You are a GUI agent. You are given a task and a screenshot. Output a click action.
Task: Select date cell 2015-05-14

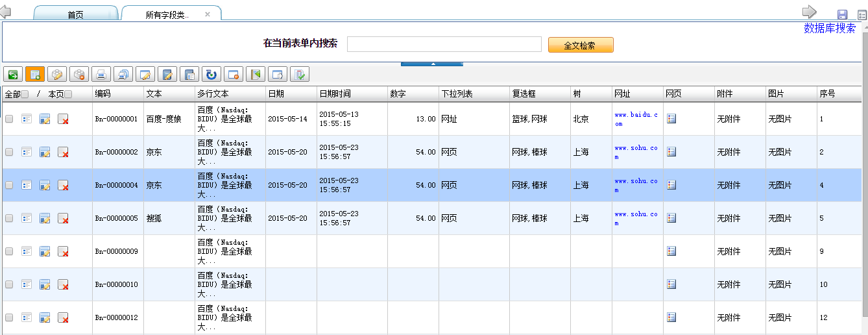(x=287, y=119)
